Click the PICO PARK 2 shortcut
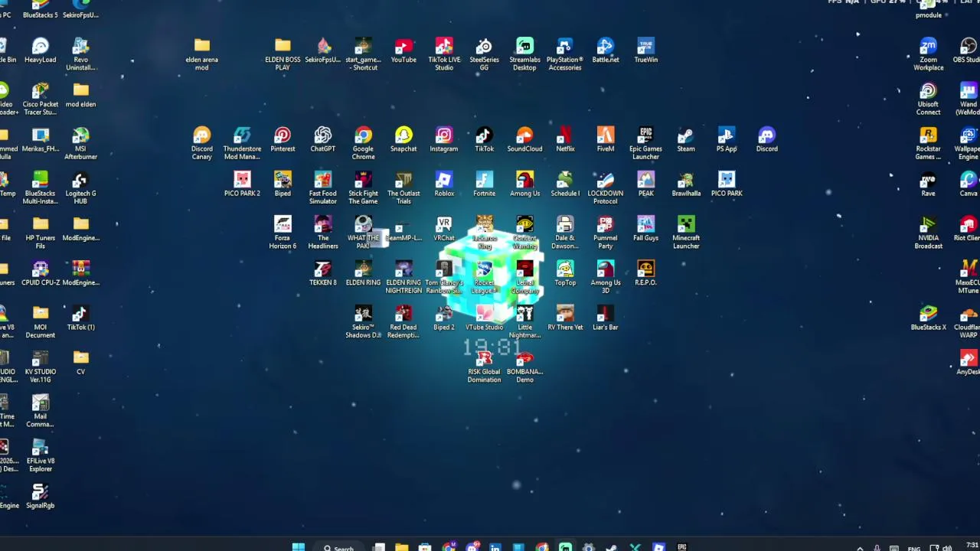The width and height of the screenshot is (980, 551). click(x=242, y=184)
